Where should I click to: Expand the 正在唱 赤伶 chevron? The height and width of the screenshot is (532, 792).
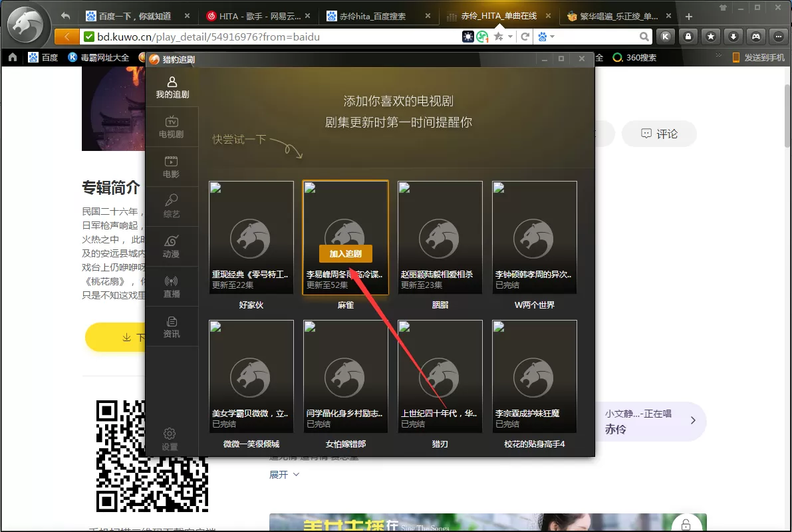pyautogui.click(x=692, y=420)
